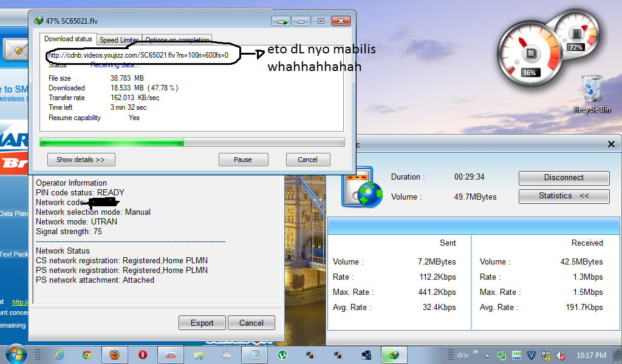
Task: Click the Internet Download Manager taskbar icon
Action: 394,355
